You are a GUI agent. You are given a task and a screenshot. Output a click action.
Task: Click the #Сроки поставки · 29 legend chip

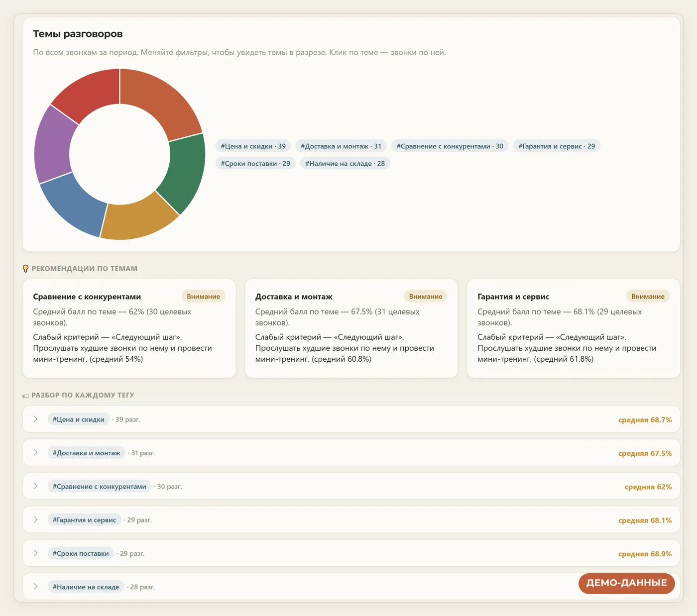[x=255, y=164]
